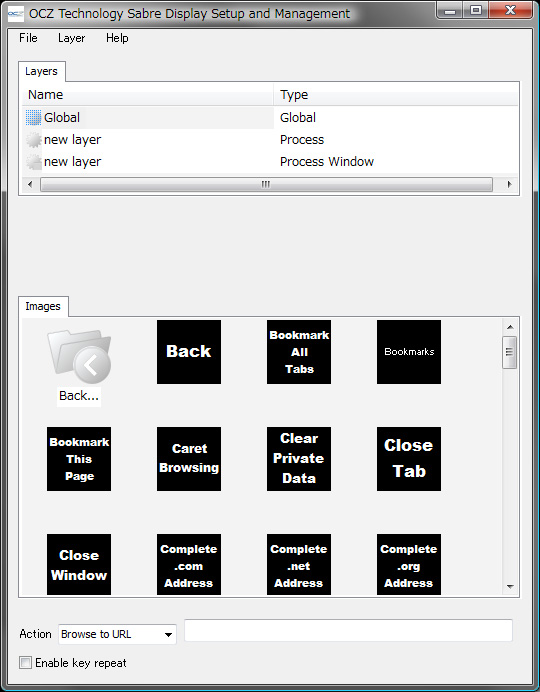This screenshot has height=692, width=540.
Task: Select the Complete .com Address image
Action: (189, 564)
